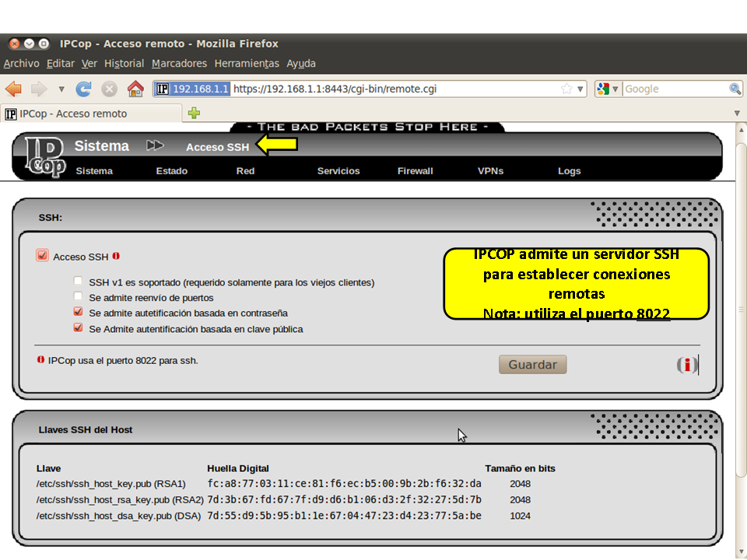
Task: Click in the Google search field
Action: coord(673,89)
